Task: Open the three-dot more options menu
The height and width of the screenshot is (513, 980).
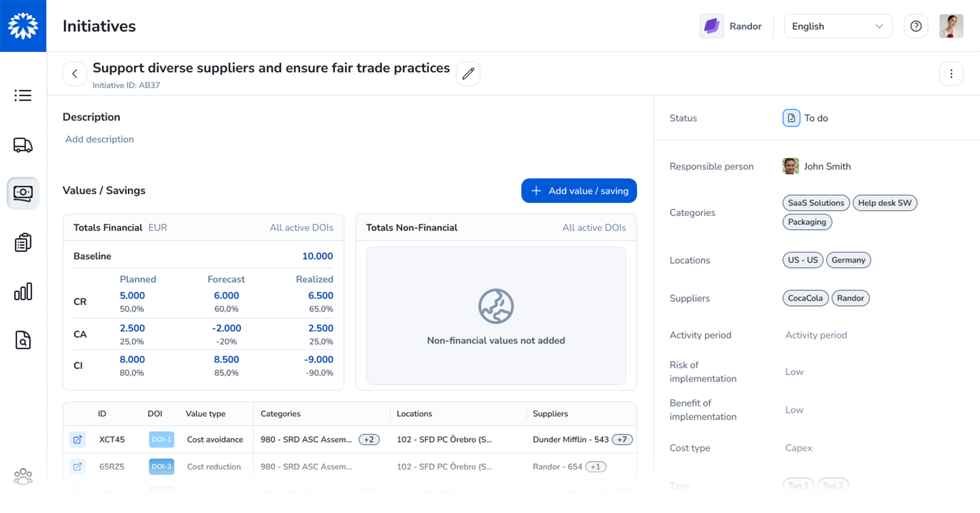Action: 951,73
